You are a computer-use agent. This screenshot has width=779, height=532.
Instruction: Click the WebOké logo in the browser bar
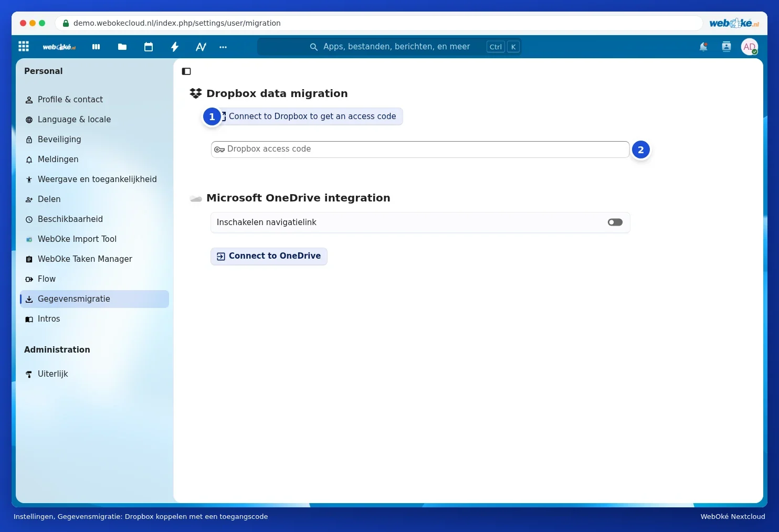[734, 23]
